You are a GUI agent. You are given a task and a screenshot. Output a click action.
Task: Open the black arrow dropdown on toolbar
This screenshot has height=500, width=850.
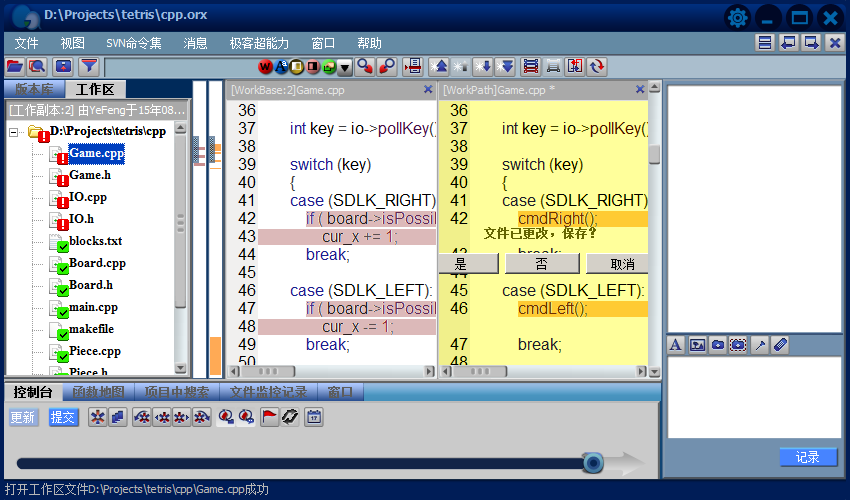pyautogui.click(x=345, y=67)
